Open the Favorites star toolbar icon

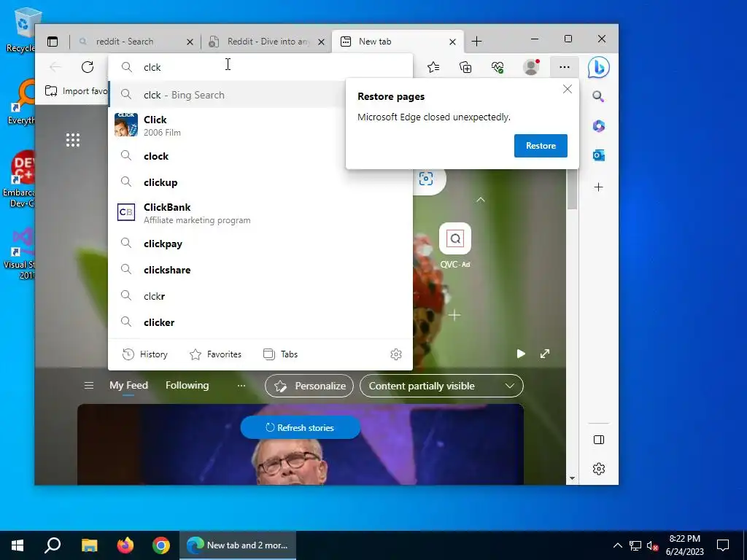click(433, 67)
